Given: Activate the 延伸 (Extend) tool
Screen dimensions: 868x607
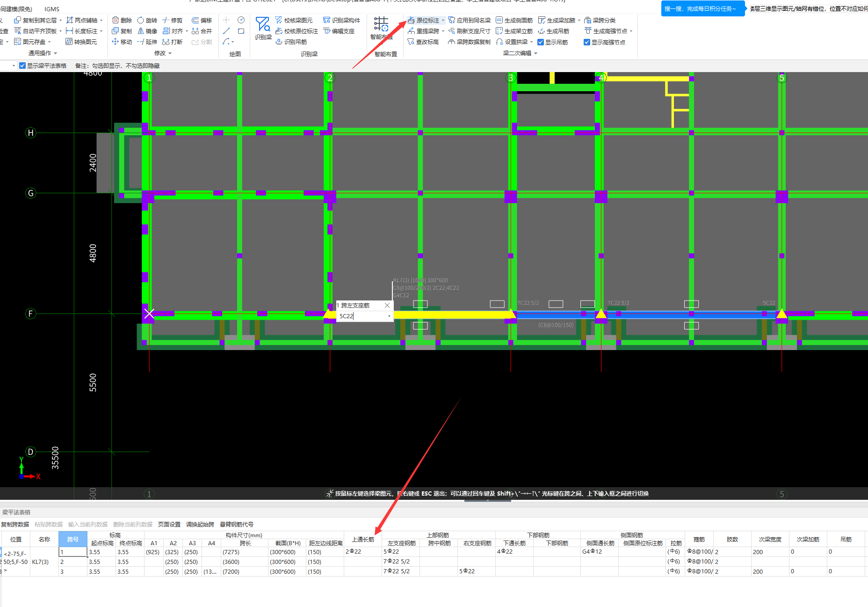Looking at the screenshot, I should point(147,42).
